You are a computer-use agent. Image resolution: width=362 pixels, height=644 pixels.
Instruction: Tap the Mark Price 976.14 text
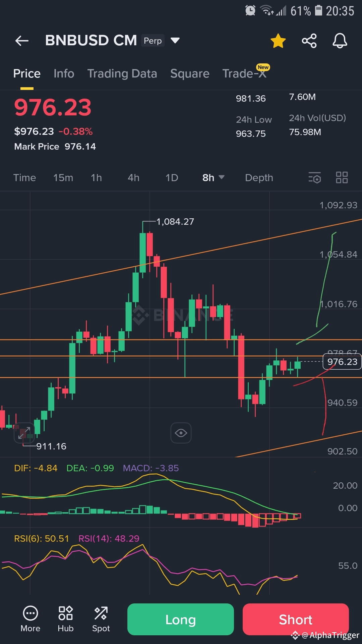tap(55, 147)
